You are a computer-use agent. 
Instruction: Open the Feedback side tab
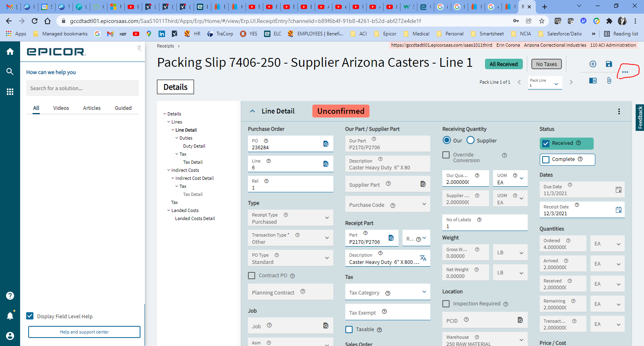pos(640,117)
